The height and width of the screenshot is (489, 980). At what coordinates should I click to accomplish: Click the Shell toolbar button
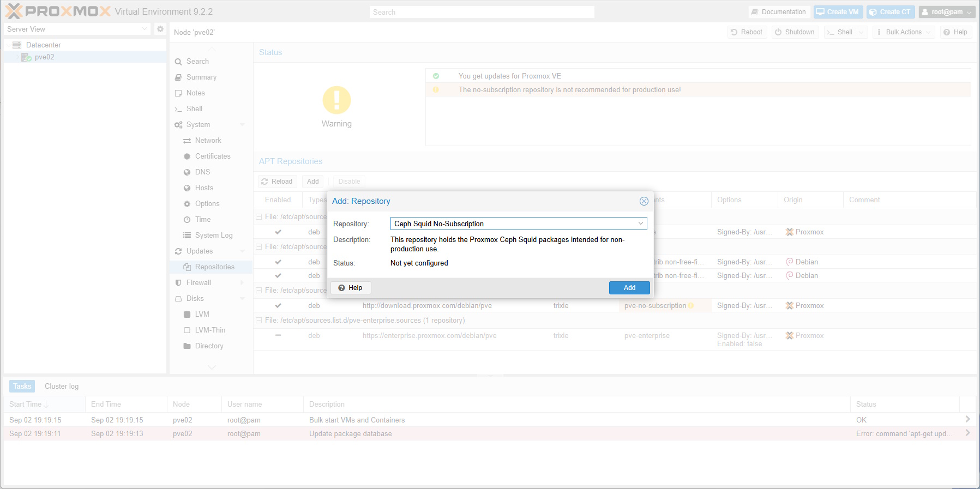[x=840, y=32]
